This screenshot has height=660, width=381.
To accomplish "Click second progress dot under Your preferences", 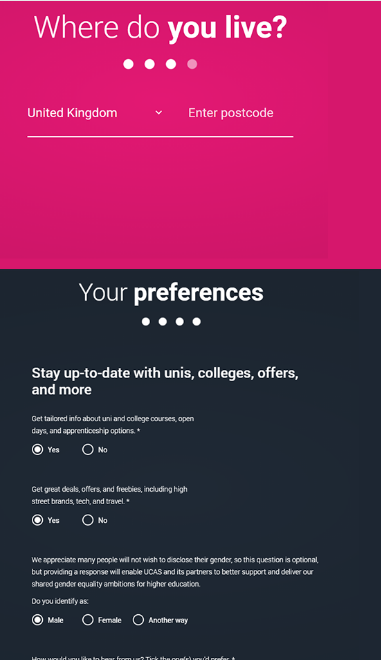I will (x=163, y=322).
